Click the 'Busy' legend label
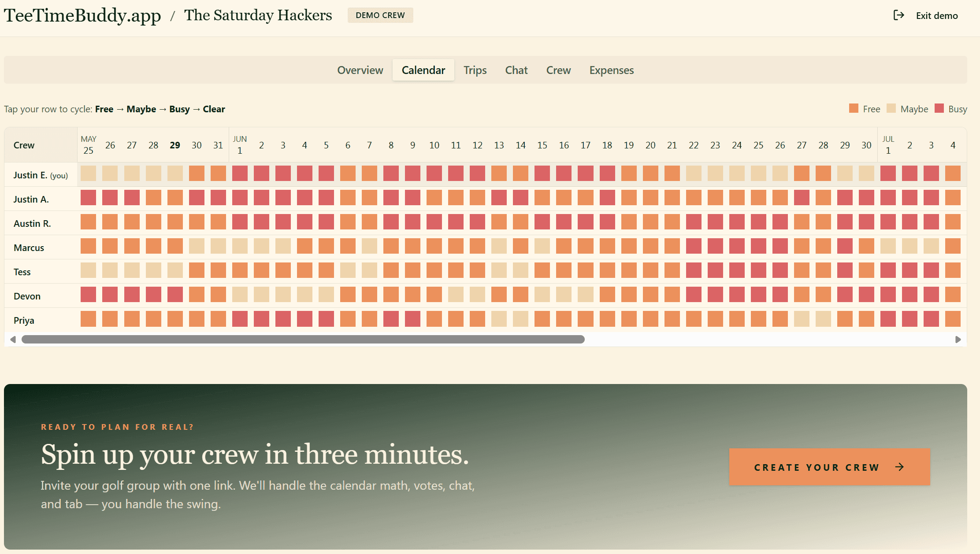980x554 pixels. coord(958,109)
